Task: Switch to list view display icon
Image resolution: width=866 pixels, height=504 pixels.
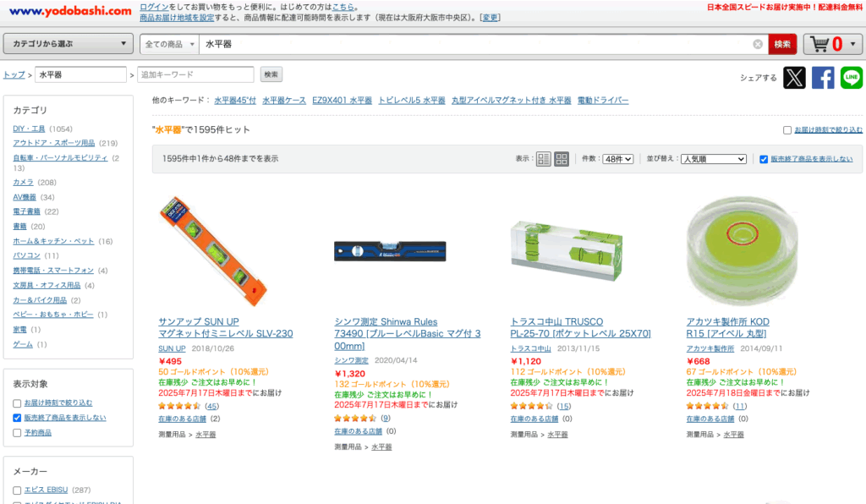Action: [544, 159]
